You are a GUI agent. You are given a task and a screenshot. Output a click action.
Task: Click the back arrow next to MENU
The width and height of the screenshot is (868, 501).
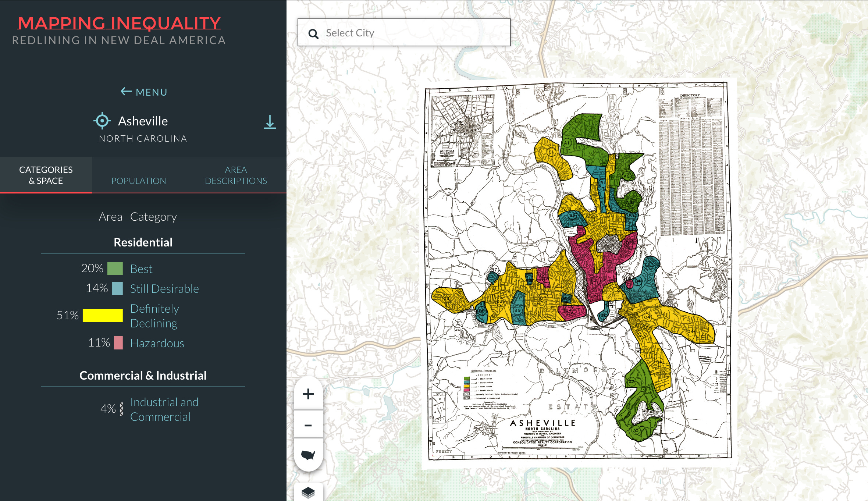point(125,91)
